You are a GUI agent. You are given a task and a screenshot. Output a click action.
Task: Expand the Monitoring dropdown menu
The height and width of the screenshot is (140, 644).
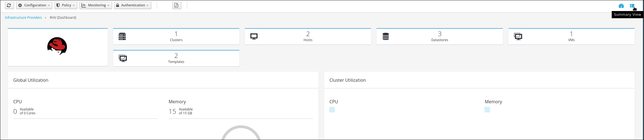point(96,5)
